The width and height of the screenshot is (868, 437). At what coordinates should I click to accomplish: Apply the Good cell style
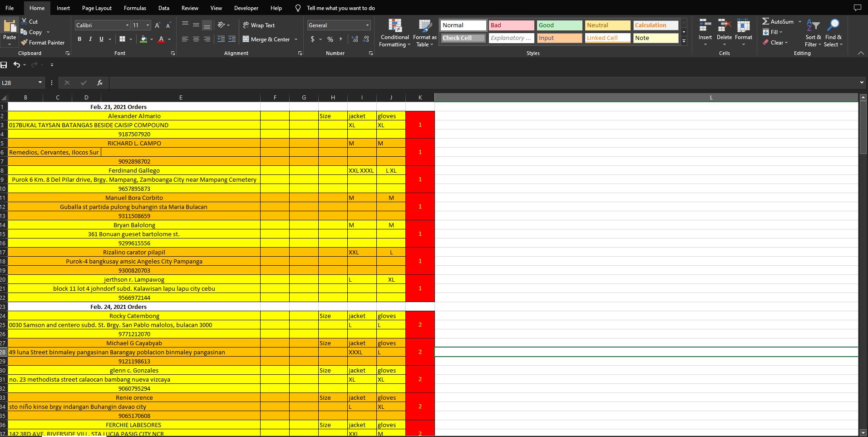coord(559,25)
